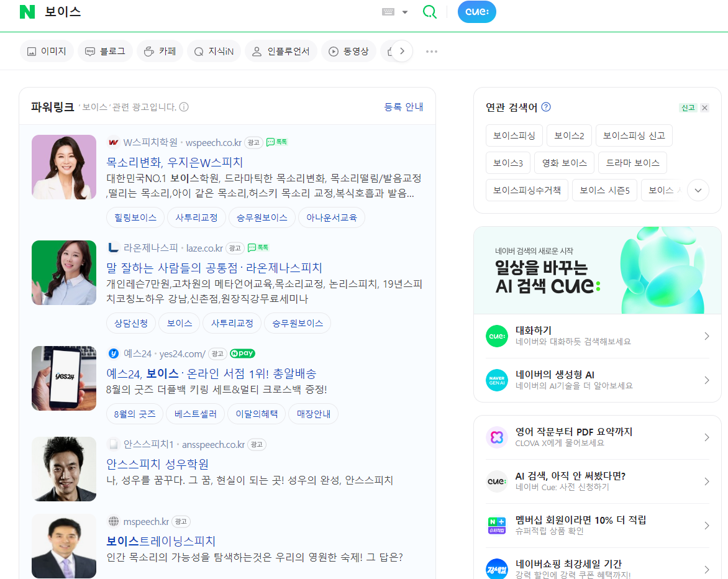The height and width of the screenshot is (579, 728).
Task: Click the W스피치학원 woman thumbnail
Action: click(64, 167)
